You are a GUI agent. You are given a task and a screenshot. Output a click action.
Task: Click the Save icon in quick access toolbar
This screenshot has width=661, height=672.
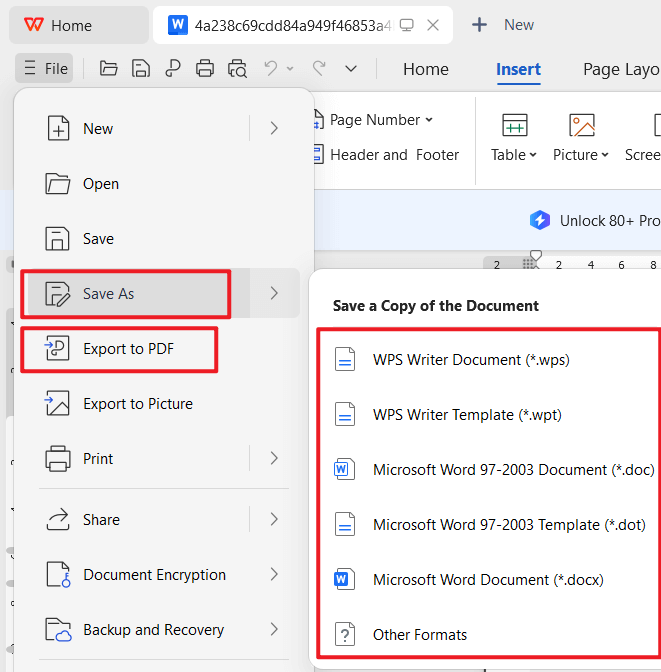pos(141,69)
